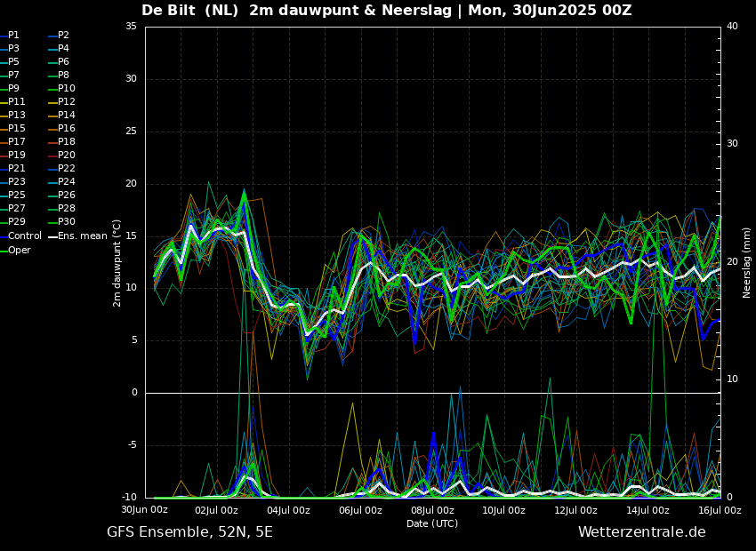Viewport: 756px width, 551px height.
Task: Click the P11 legend entry
Action: click(12, 101)
